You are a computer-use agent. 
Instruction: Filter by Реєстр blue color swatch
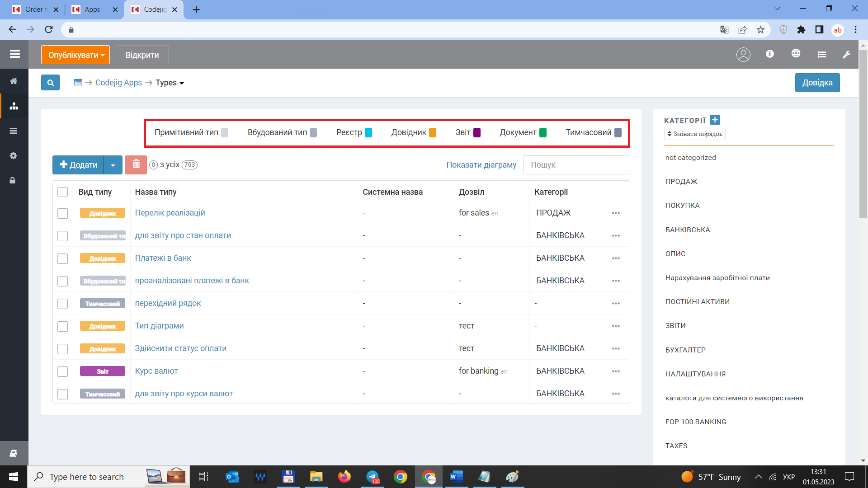point(368,132)
